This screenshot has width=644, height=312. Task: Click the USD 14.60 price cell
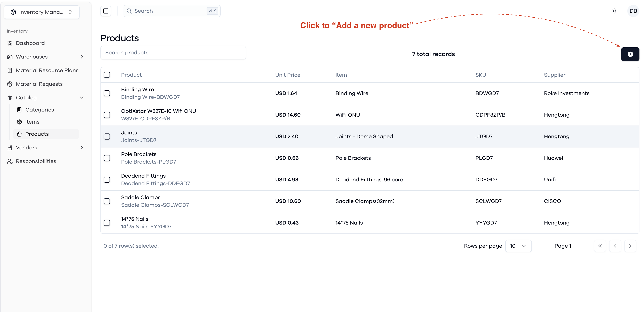288,115
